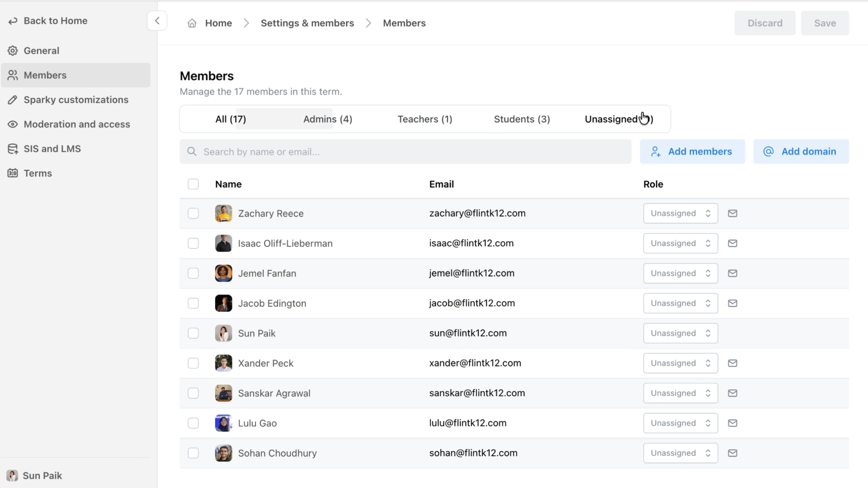Open the Students tab

tap(522, 119)
